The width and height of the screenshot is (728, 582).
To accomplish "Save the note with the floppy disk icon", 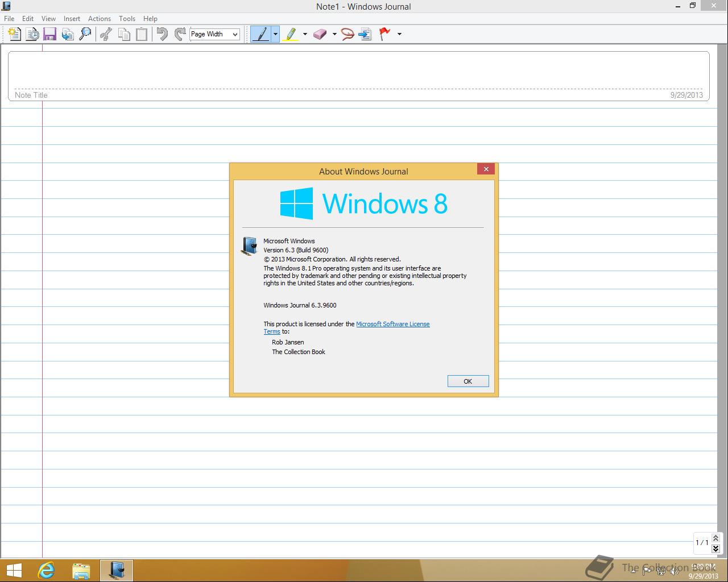I will tap(50, 34).
